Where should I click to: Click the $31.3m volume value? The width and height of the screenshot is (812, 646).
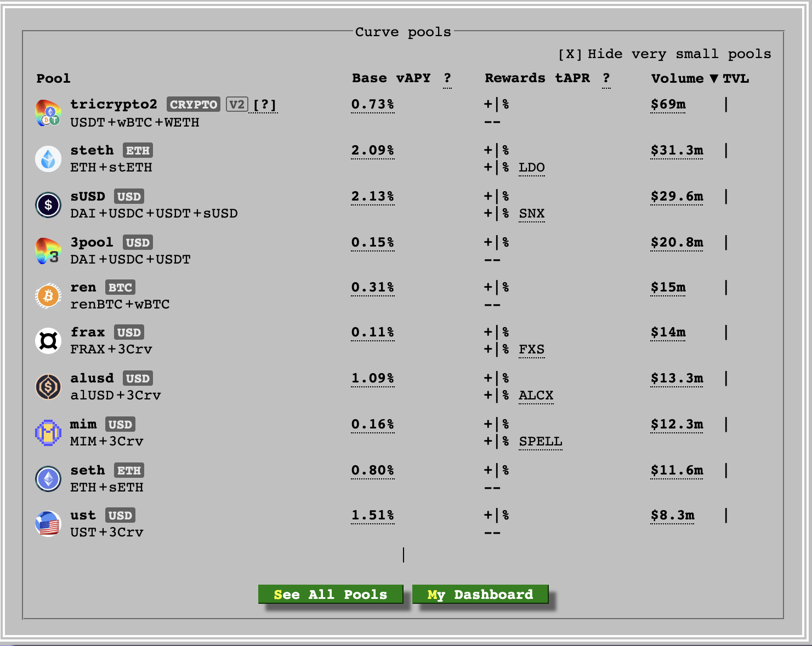(x=677, y=150)
